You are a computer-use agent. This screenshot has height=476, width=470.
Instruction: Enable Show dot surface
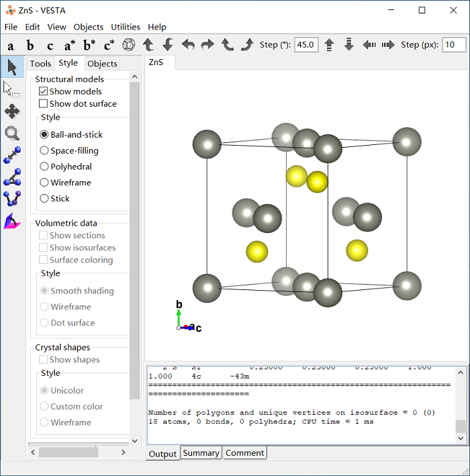(44, 104)
